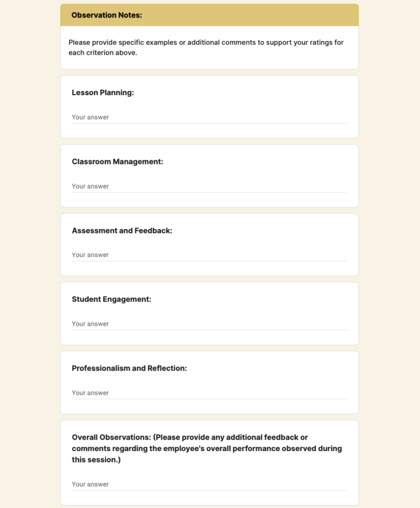Click the Student Engagement question card

pos(209,313)
